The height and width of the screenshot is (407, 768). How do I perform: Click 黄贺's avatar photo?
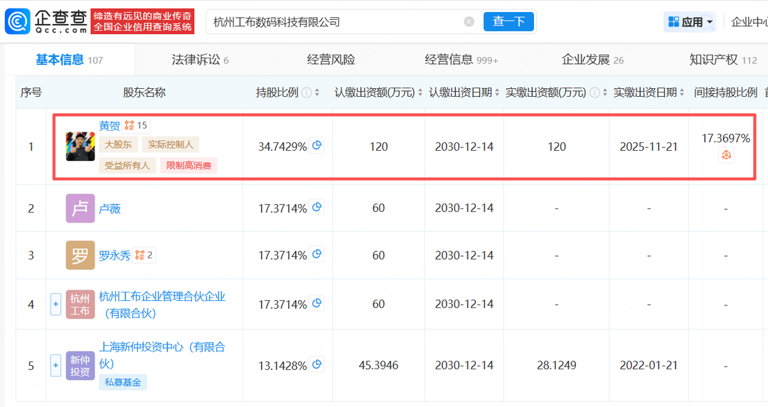click(x=80, y=146)
